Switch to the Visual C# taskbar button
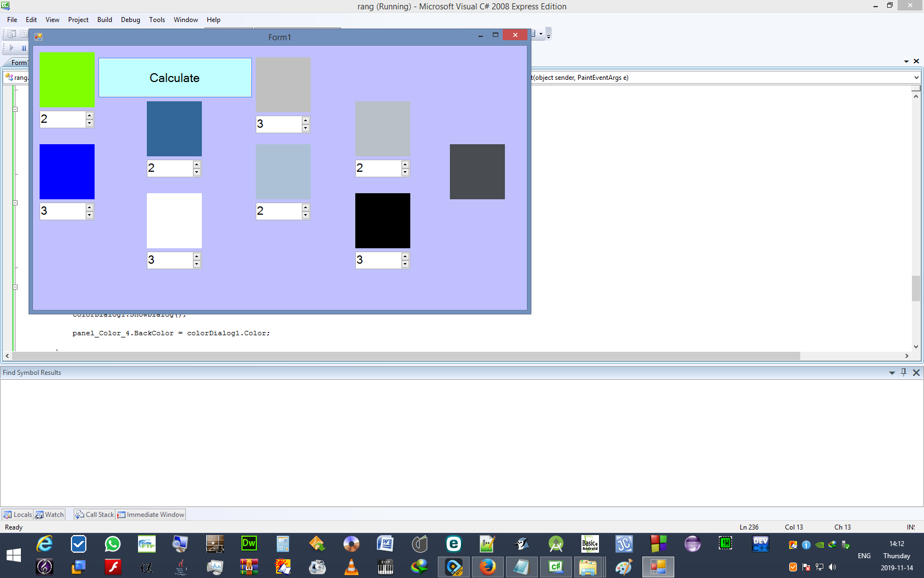Image resolution: width=924 pixels, height=578 pixels. coord(555,566)
